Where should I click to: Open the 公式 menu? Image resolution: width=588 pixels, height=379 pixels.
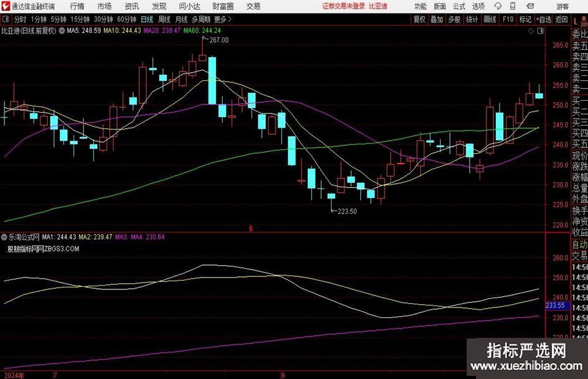tap(459, 6)
